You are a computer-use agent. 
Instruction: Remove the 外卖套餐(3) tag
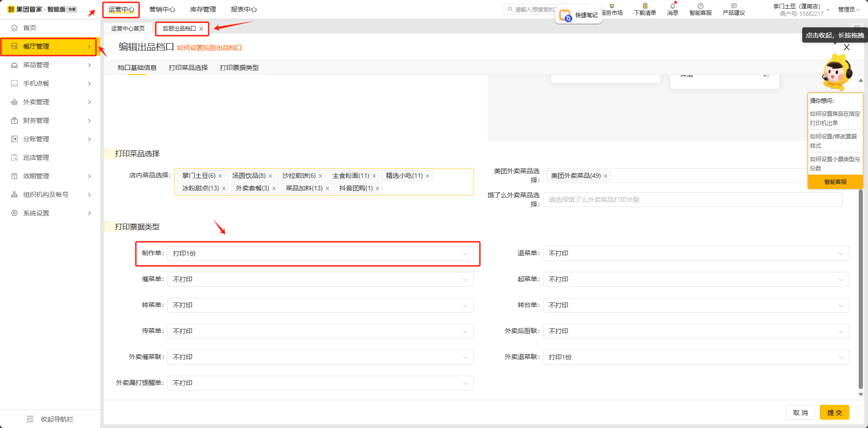[274, 189]
